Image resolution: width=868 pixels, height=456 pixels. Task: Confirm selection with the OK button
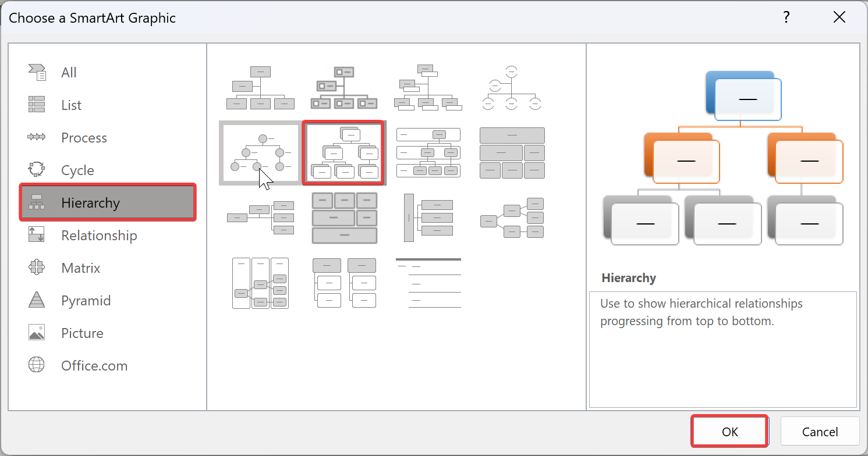point(729,432)
